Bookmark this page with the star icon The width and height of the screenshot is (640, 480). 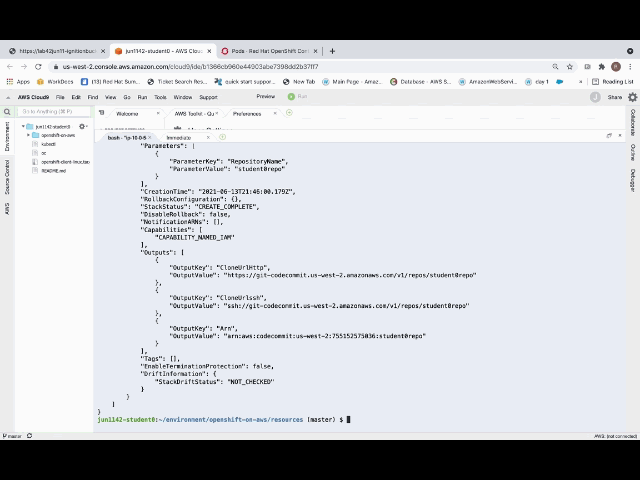click(x=570, y=67)
